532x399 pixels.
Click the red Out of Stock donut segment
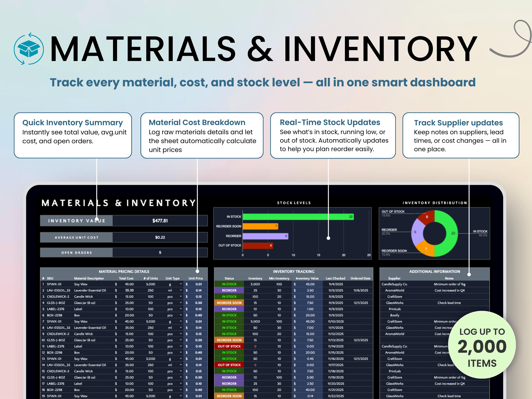(x=427, y=217)
